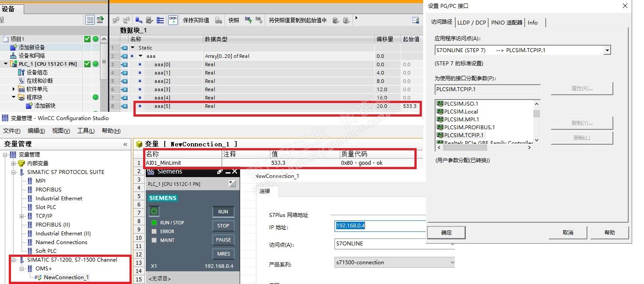Click the detail view icon in device tree toolbar
Viewport: 644px width, 284px height.
(90, 20)
